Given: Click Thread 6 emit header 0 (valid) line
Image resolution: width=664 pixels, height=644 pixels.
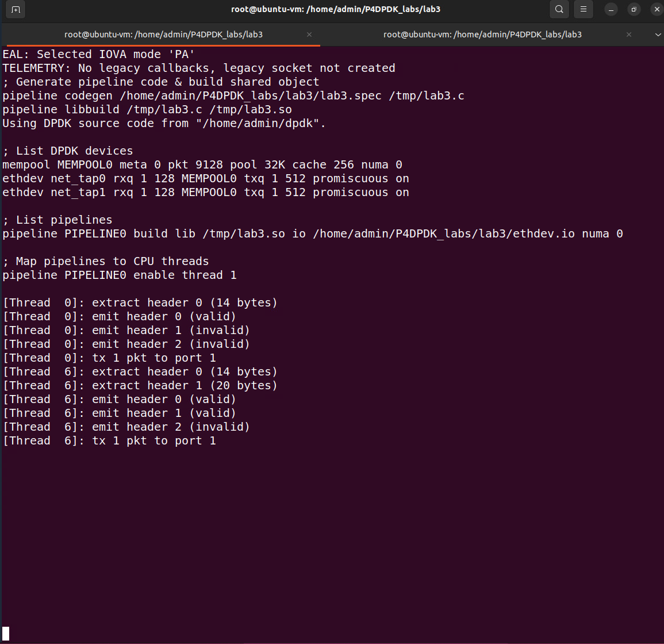Looking at the screenshot, I should (x=120, y=400).
